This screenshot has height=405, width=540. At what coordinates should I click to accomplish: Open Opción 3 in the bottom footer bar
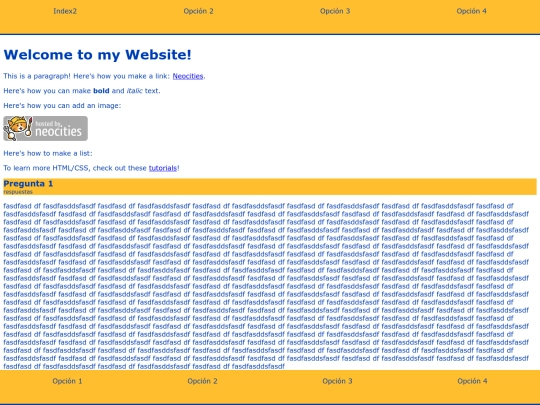pos(338,381)
